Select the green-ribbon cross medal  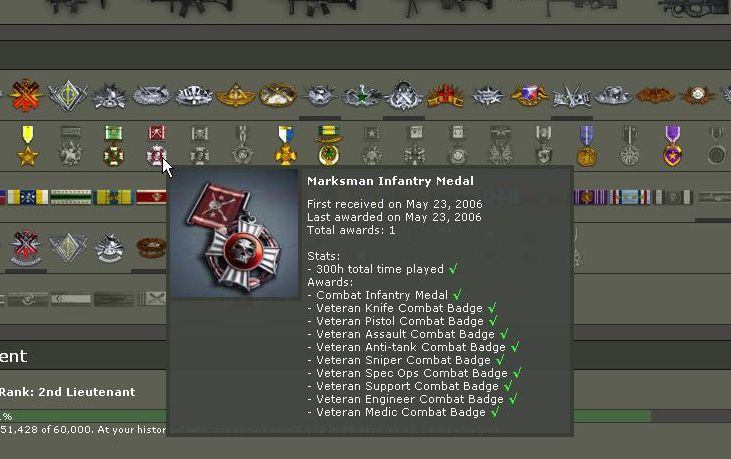pyautogui.click(x=113, y=145)
